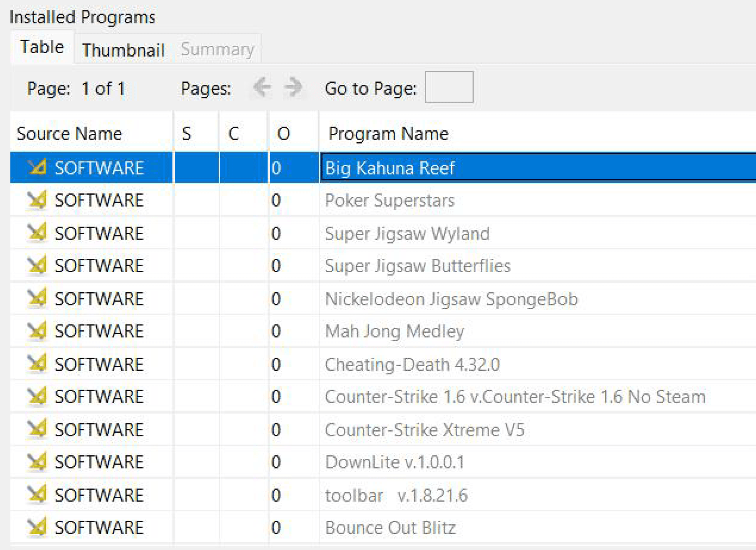Click the O value in Counter-Strike Xtreme V5 row
Screen dimensions: 756x550
(276, 429)
